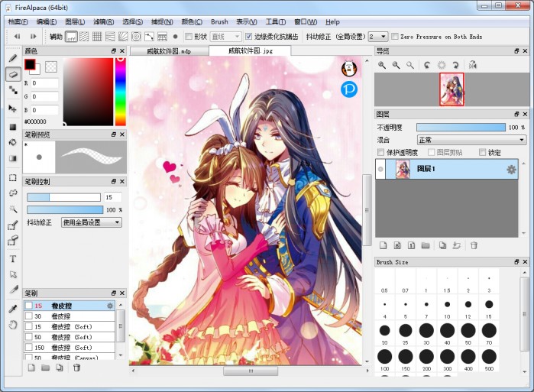Open the 抖动修正 value dropdown showing 2

(378, 37)
